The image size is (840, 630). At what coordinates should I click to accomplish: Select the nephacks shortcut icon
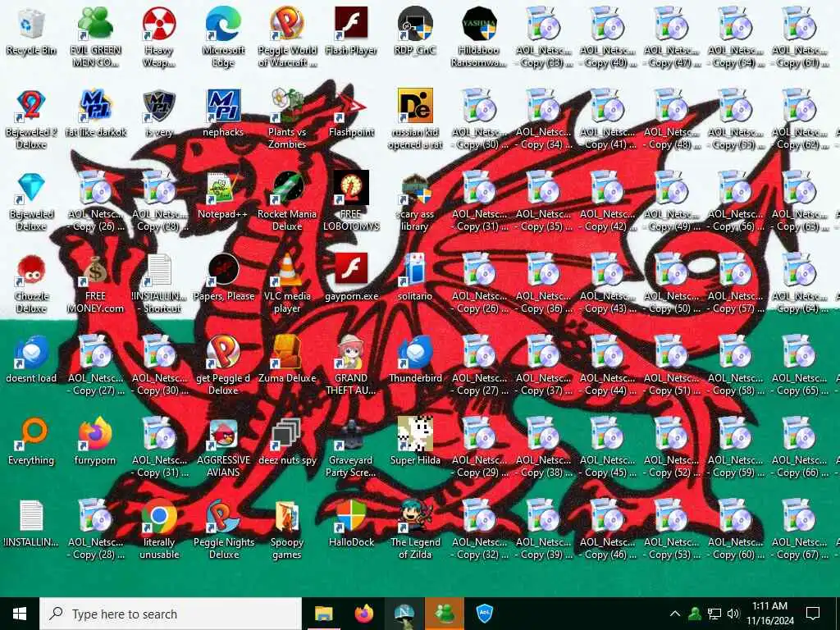[x=223, y=106]
